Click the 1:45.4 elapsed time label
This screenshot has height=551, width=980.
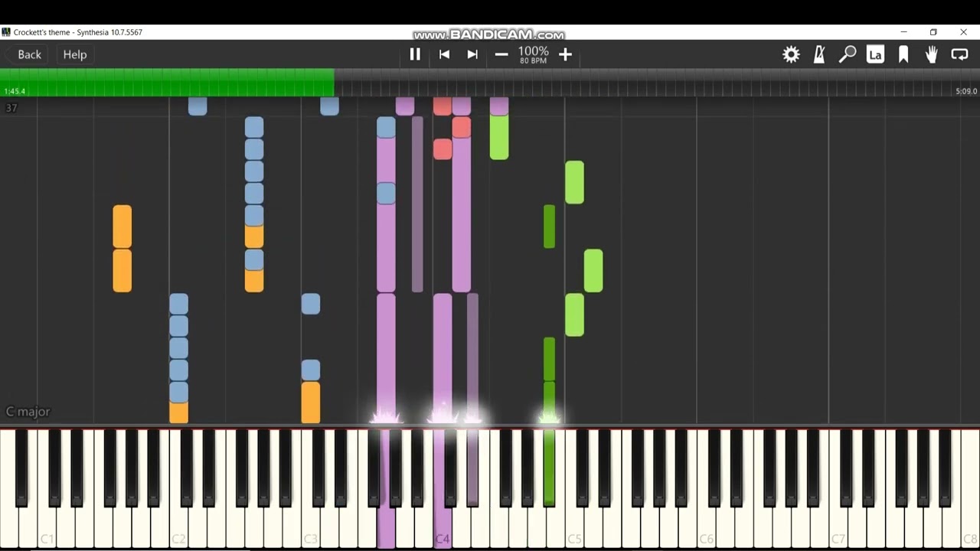coord(15,91)
